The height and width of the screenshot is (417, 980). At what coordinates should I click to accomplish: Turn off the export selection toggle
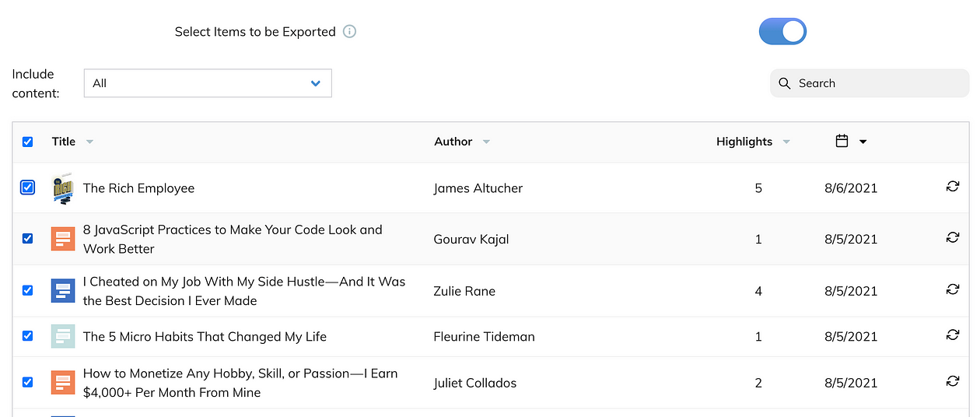click(782, 32)
